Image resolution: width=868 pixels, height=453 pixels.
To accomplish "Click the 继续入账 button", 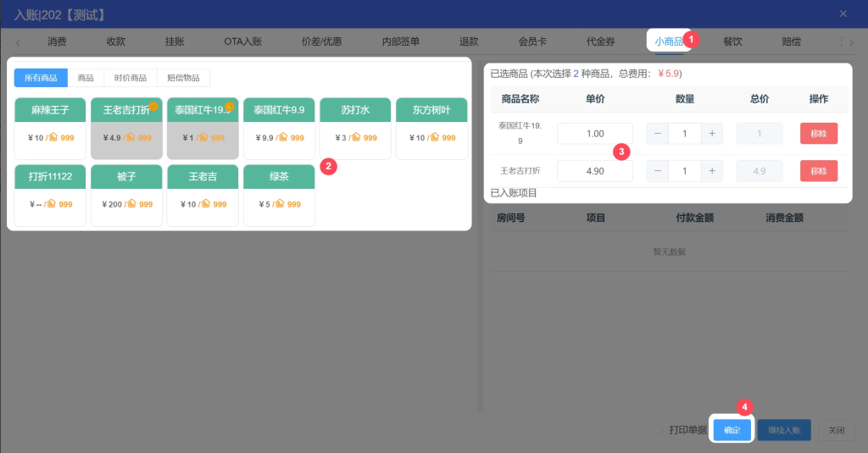I will 784,430.
